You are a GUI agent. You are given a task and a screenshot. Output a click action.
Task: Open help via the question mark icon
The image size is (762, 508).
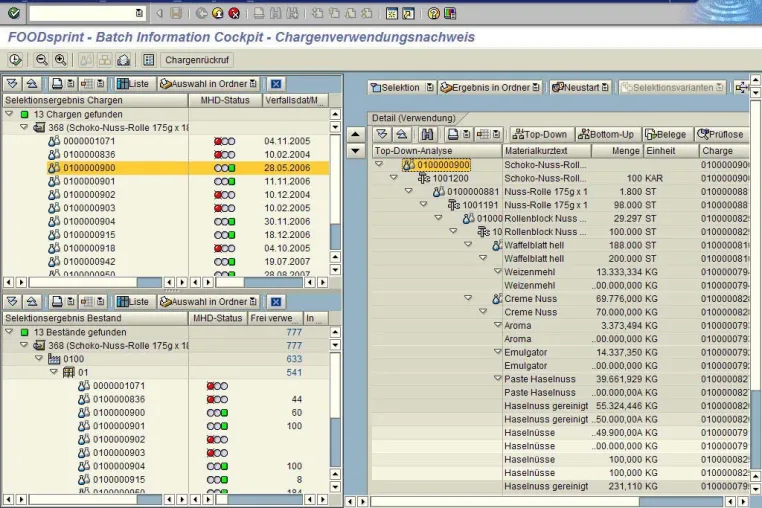pyautogui.click(x=433, y=14)
